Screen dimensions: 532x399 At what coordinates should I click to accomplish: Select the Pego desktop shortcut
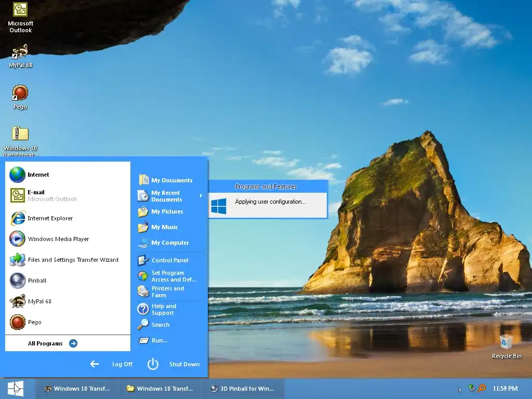pos(20,97)
